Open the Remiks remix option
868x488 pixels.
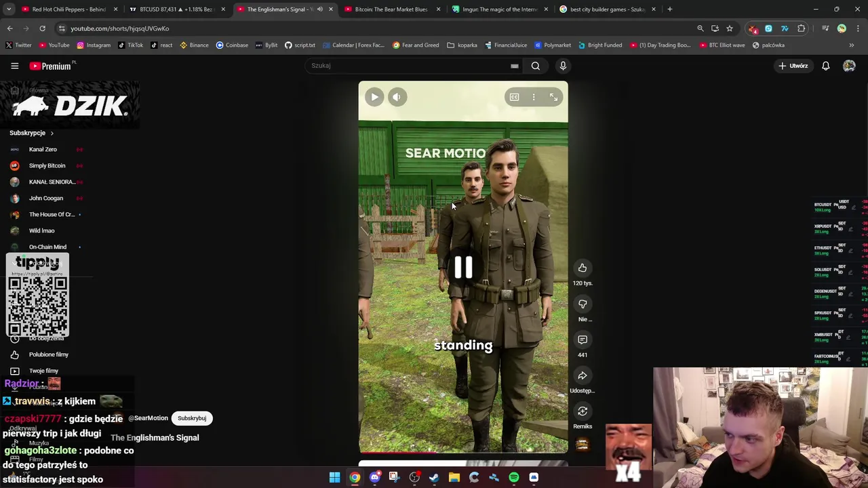pyautogui.click(x=583, y=411)
